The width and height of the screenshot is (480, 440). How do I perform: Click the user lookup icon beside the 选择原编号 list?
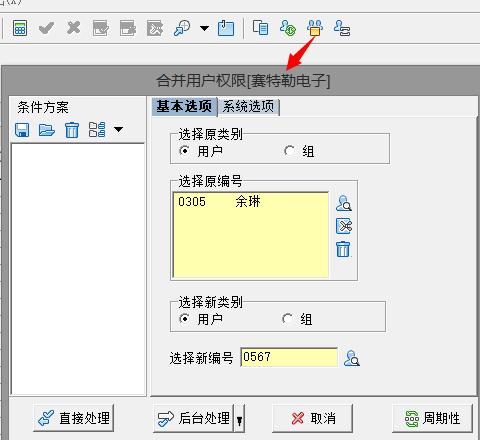344,203
